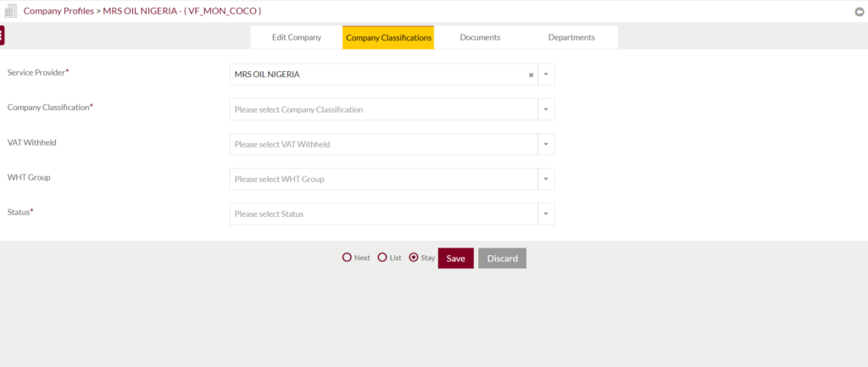The width and height of the screenshot is (868, 367).
Task: Click the MRS OIL NIGERIA - ( VF_MON_COCO ) breadcrumb
Action: click(x=182, y=10)
